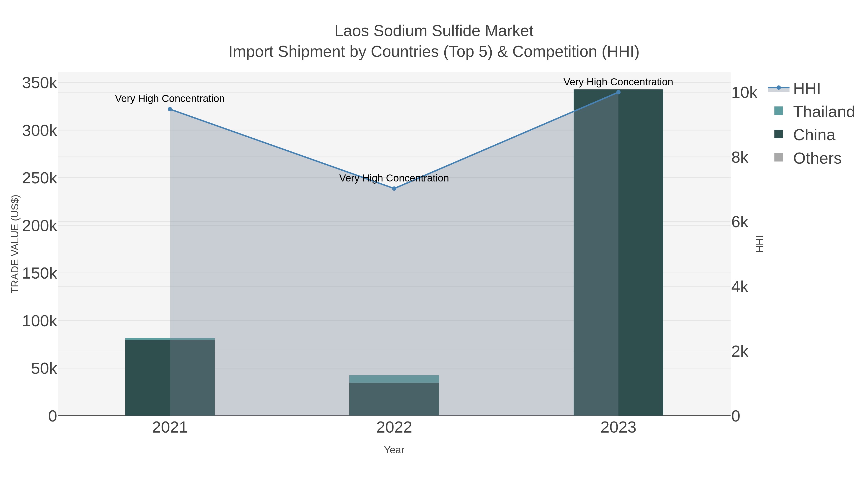The height and width of the screenshot is (488, 868).
Task: Click the 2021 x-axis label
Action: (170, 428)
